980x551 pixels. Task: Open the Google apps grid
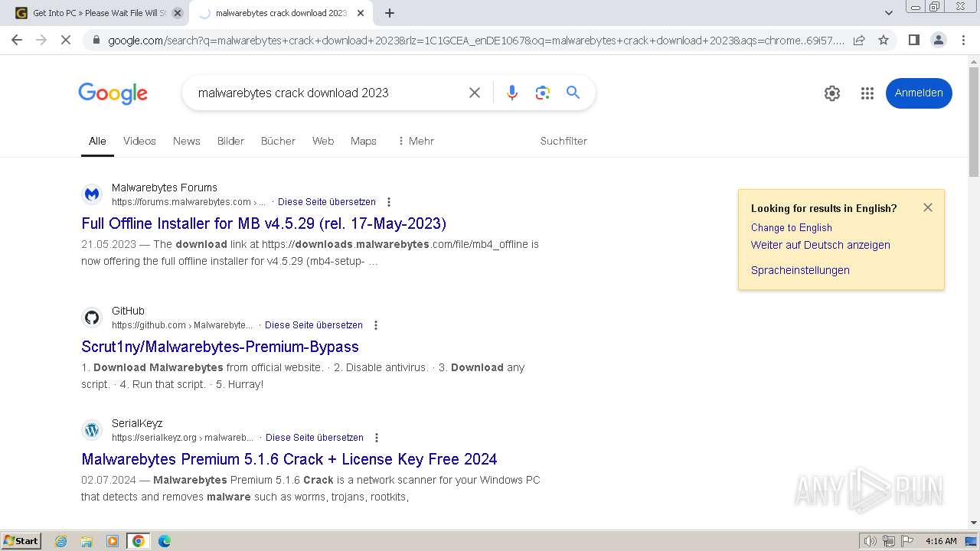click(867, 93)
